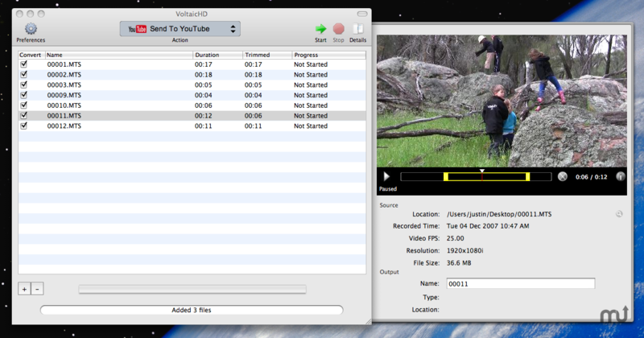Uncheck Convert for 00012.MTS
Screen dimensions: 644x338
24,126
